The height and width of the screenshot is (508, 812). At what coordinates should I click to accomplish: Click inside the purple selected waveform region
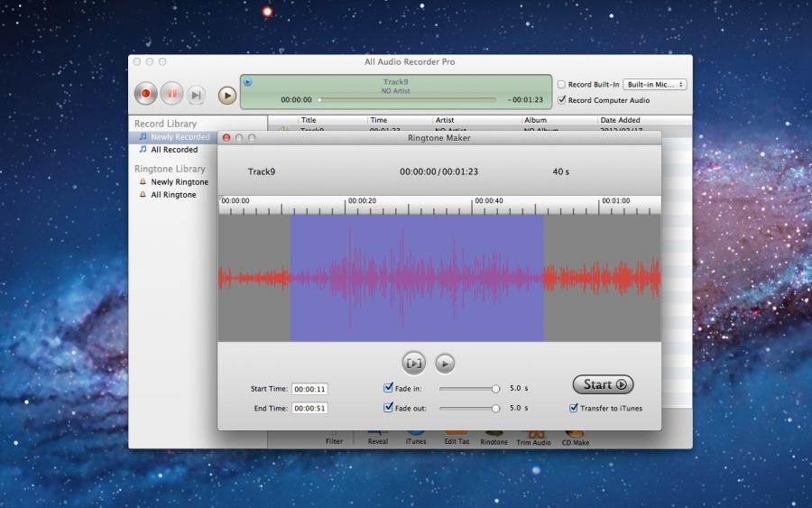pyautogui.click(x=417, y=278)
